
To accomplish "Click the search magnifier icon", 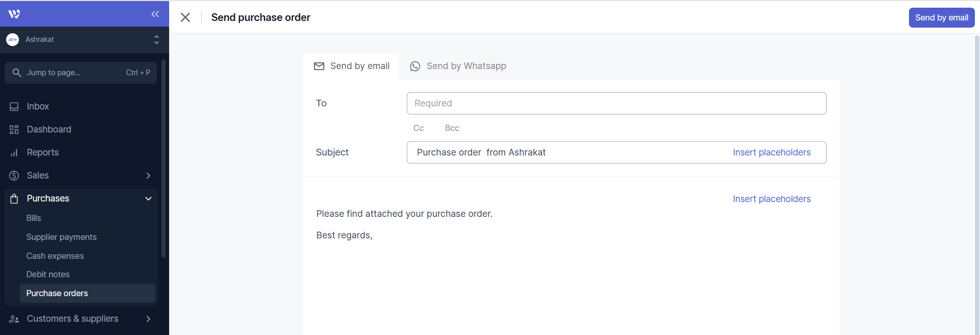I will pyautogui.click(x=17, y=73).
